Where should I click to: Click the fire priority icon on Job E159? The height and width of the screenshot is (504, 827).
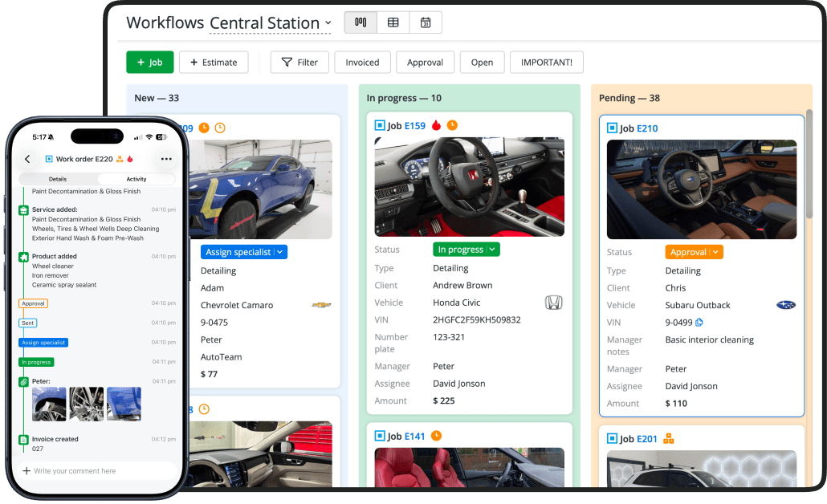436,125
